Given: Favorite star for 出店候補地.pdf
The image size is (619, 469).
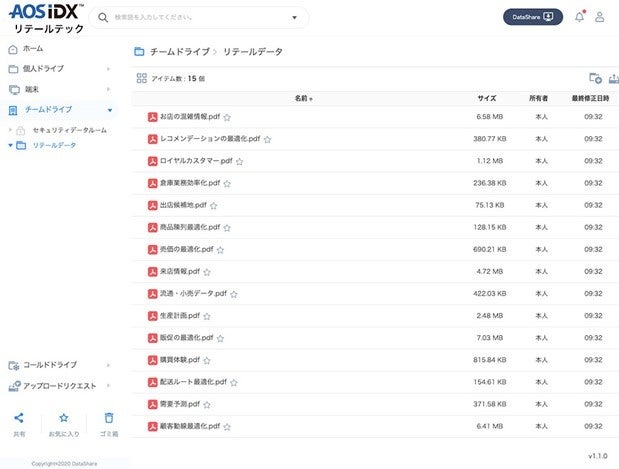Looking at the screenshot, I should click(x=214, y=206).
